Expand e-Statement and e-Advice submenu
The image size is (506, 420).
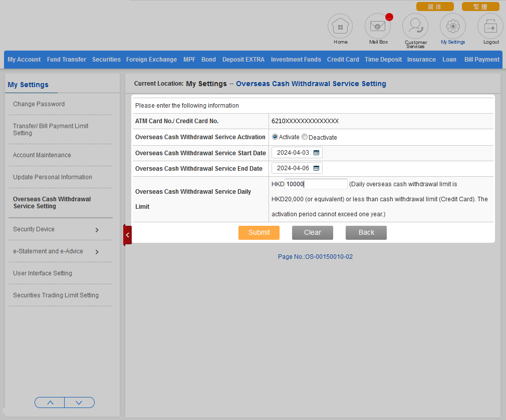tap(97, 252)
